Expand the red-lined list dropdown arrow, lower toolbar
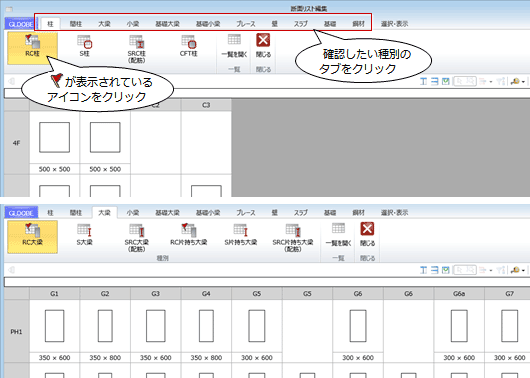530x378 pixels. pos(490,270)
